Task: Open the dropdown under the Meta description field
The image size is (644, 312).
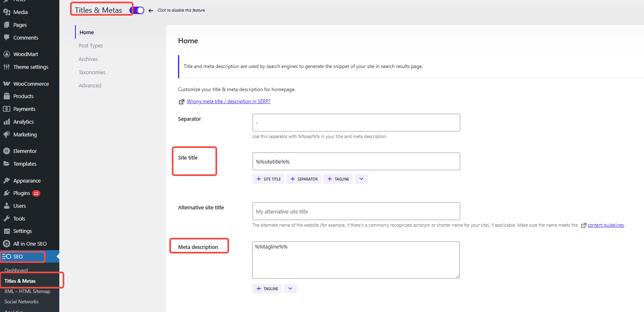Action: coord(290,289)
